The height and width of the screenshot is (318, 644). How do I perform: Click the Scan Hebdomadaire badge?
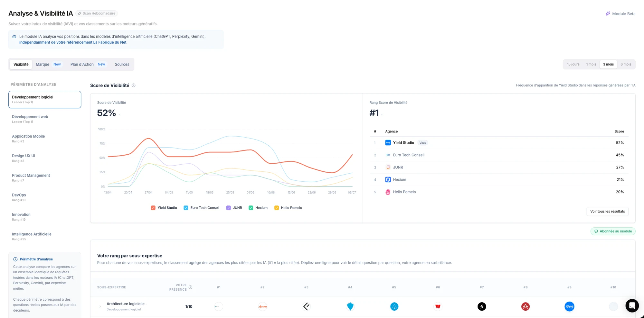click(x=97, y=14)
